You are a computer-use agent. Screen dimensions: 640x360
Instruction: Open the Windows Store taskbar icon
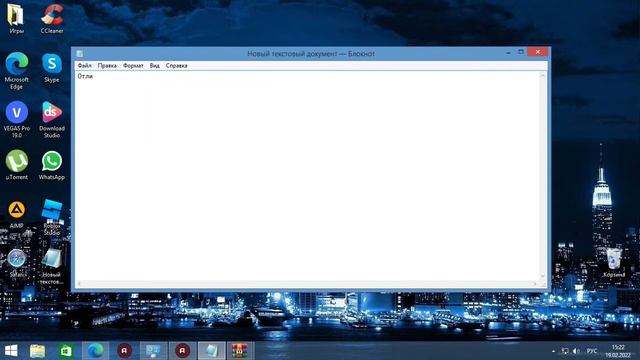coord(66,351)
